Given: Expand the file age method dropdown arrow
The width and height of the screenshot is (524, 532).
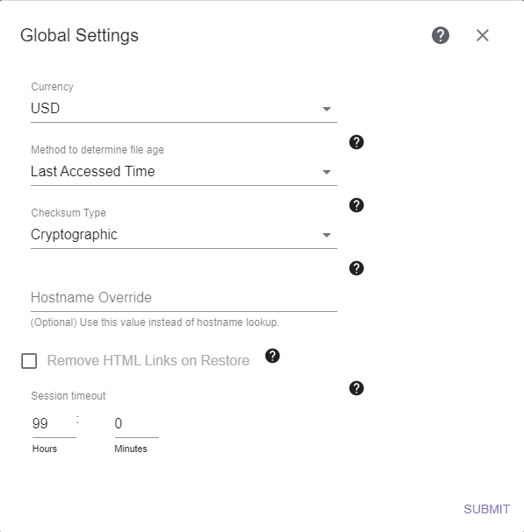Looking at the screenshot, I should click(x=326, y=172).
